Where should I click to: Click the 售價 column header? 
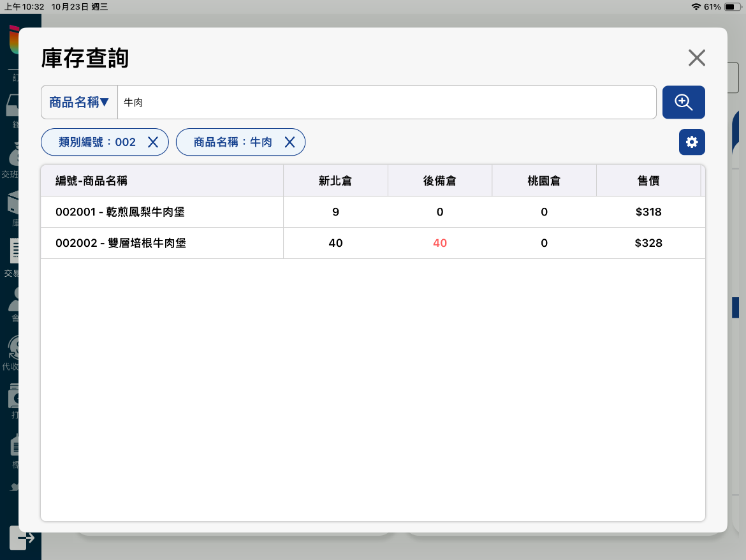pyautogui.click(x=648, y=181)
